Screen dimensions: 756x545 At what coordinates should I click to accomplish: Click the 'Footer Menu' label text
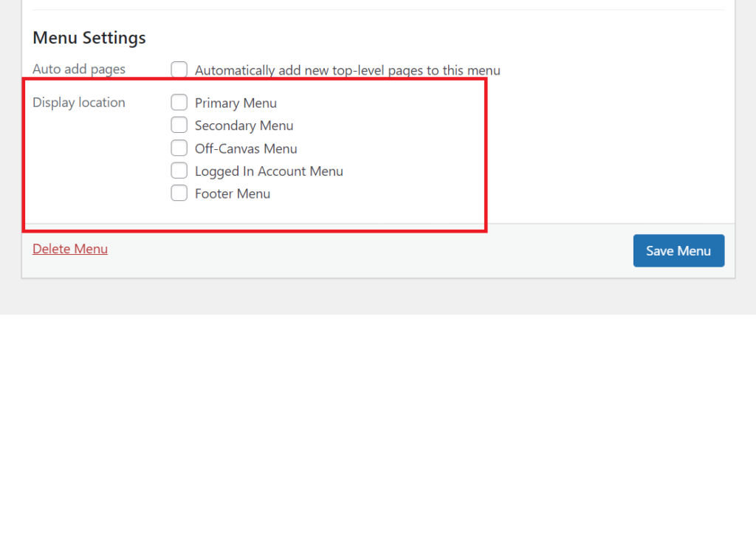233,194
